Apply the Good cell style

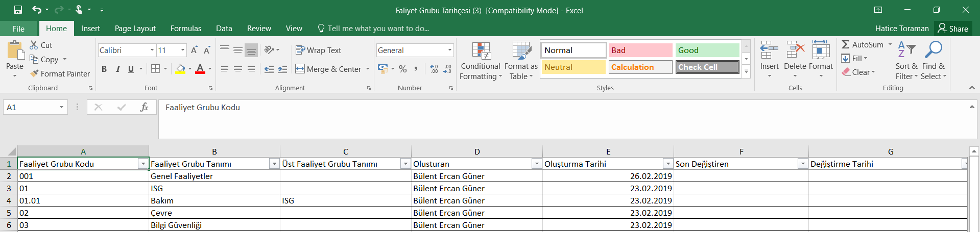[x=707, y=50]
